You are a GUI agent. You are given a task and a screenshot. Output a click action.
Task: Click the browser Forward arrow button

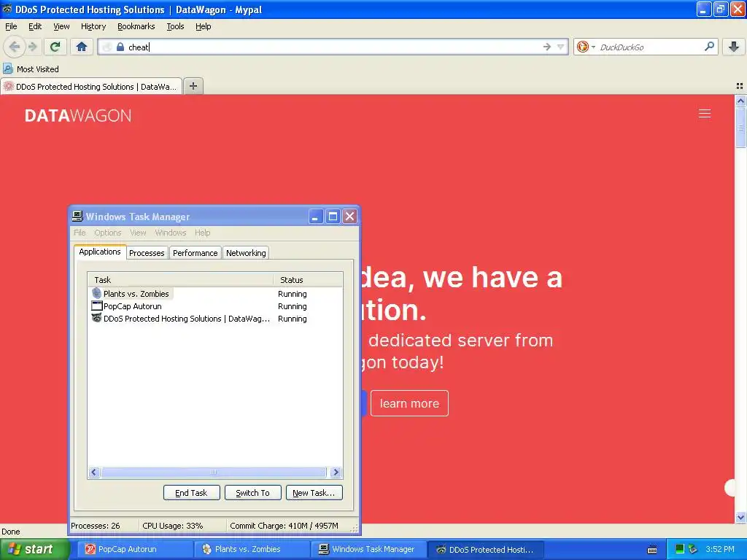pyautogui.click(x=33, y=47)
